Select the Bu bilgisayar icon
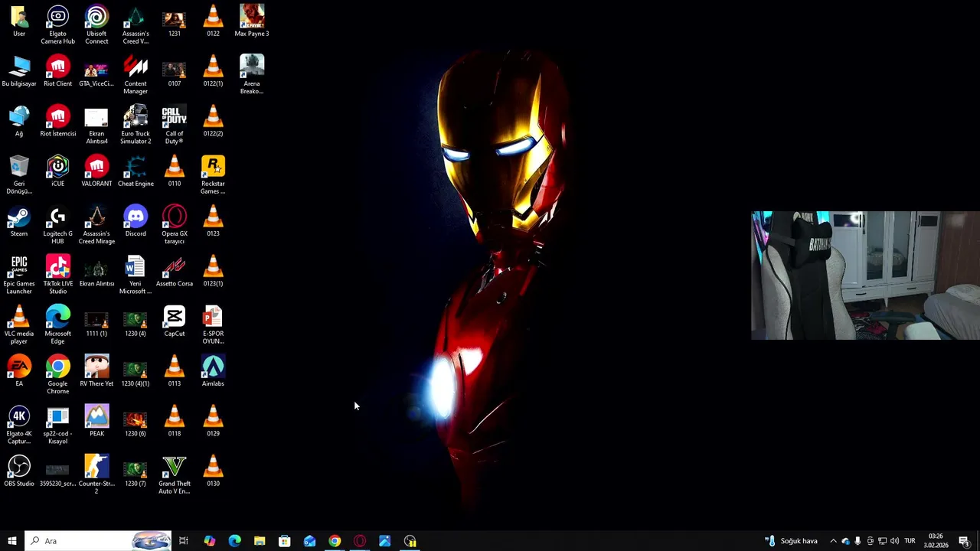 (19, 72)
